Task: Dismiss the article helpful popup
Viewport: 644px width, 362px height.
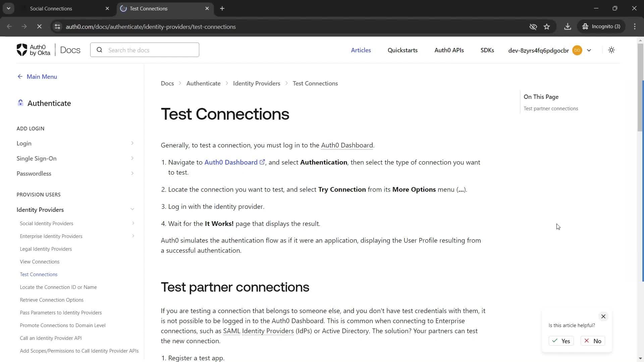Action: point(603,316)
